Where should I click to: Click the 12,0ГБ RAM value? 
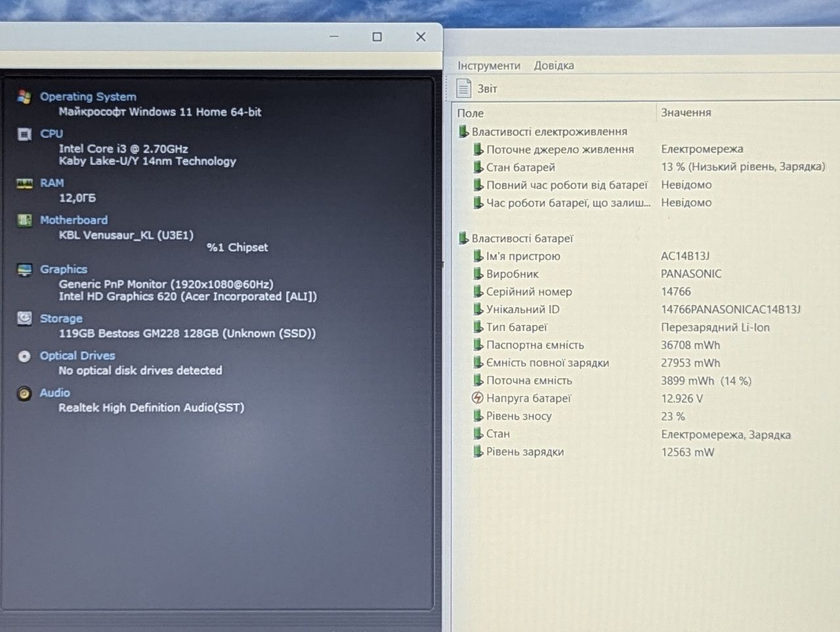pyautogui.click(x=77, y=198)
